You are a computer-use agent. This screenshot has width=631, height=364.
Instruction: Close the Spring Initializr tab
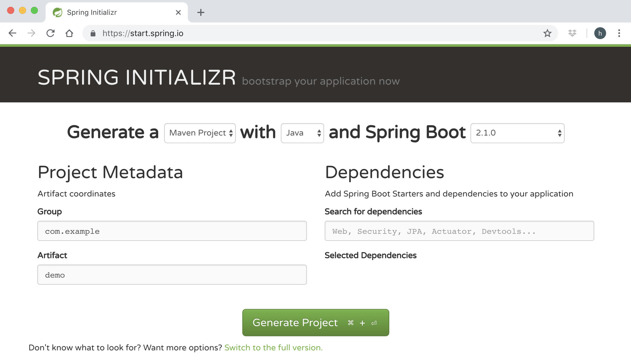[x=178, y=12]
